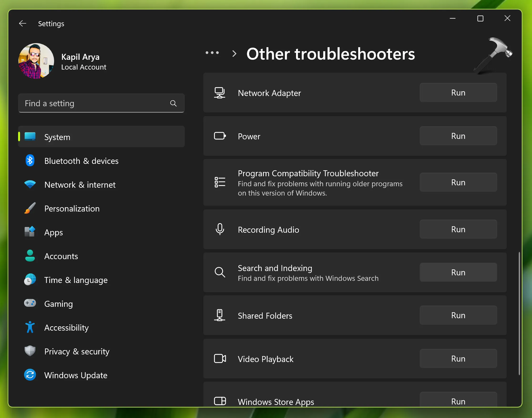Click the Power troubleshooter icon
The image size is (532, 418).
[221, 136]
